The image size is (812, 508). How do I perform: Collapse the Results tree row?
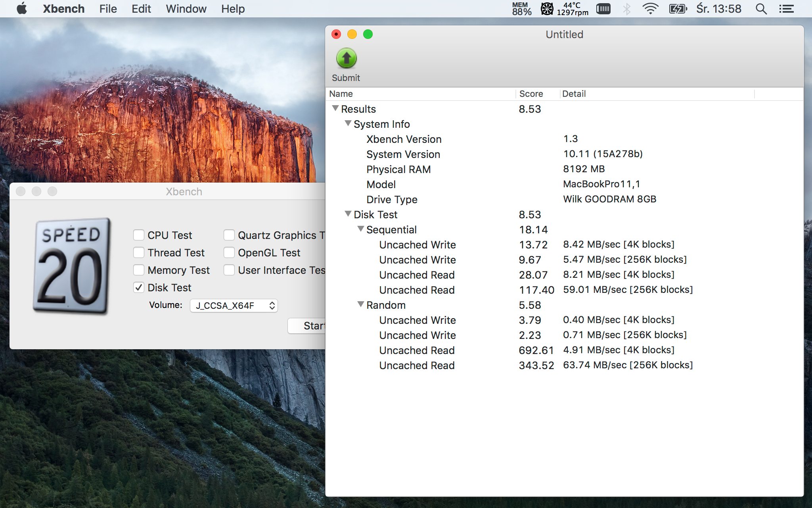(x=335, y=108)
